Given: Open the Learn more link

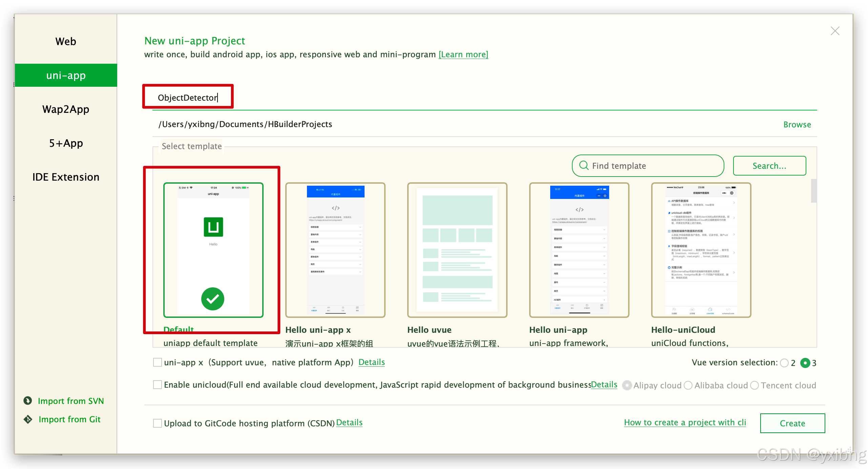Looking at the screenshot, I should coord(463,55).
